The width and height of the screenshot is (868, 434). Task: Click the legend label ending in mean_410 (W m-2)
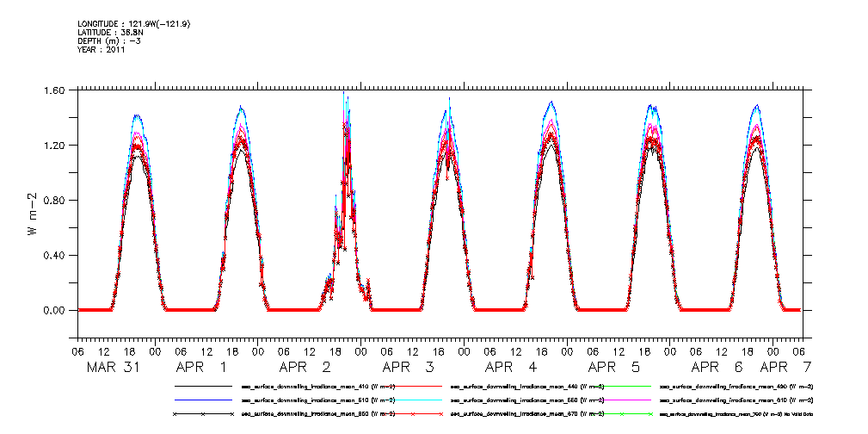[x=317, y=386]
